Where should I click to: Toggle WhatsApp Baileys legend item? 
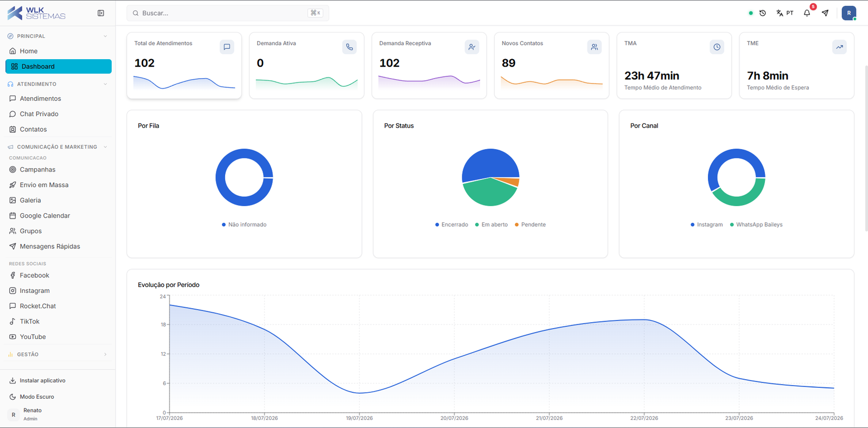tap(756, 225)
